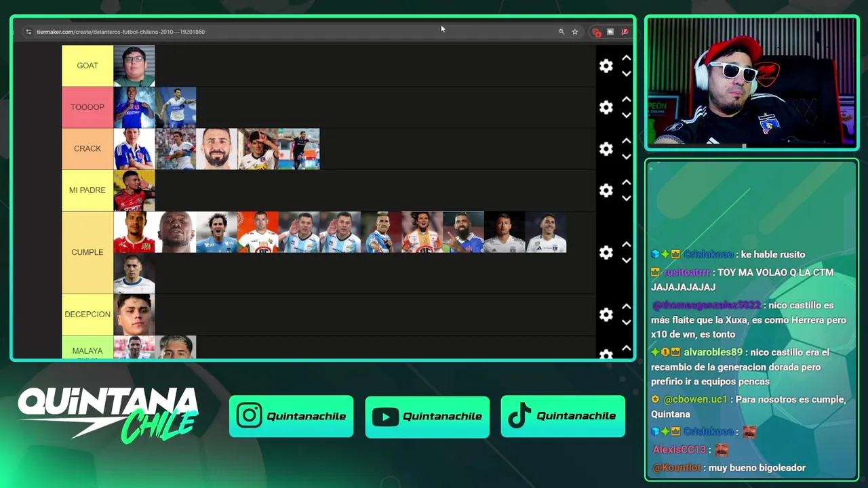Move GOAT tier up with arrow

click(627, 58)
